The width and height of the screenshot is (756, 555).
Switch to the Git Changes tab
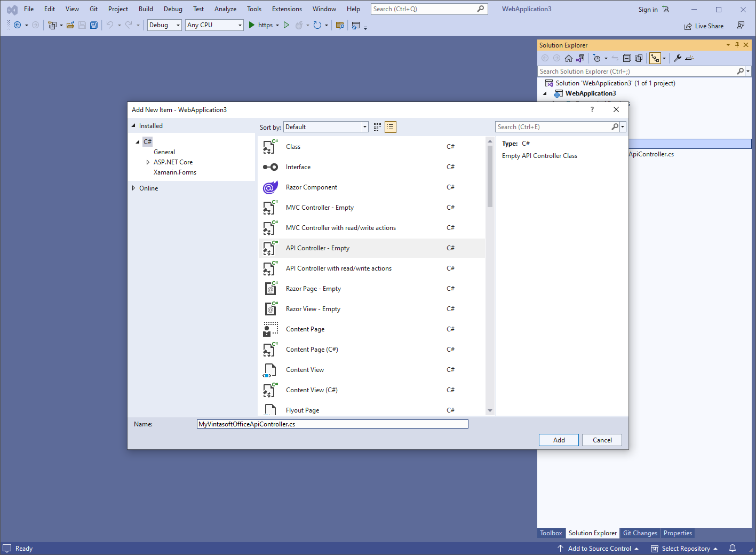[x=640, y=533]
